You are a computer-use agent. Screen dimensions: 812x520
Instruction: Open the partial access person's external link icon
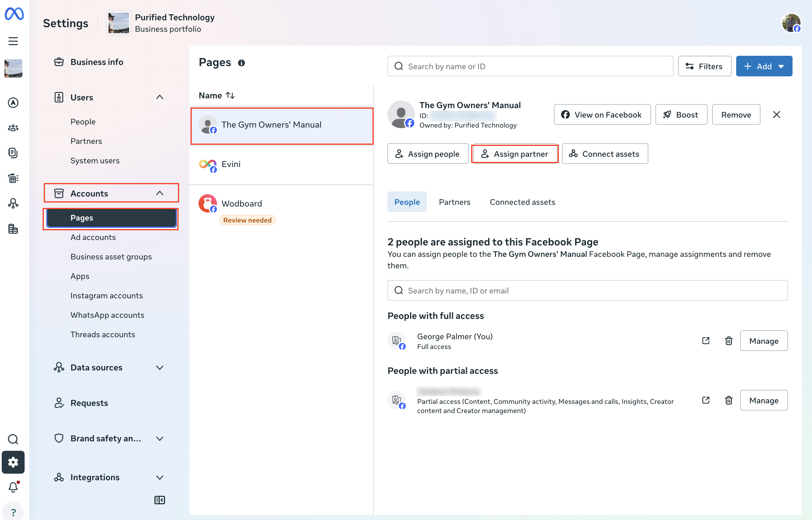pyautogui.click(x=706, y=400)
